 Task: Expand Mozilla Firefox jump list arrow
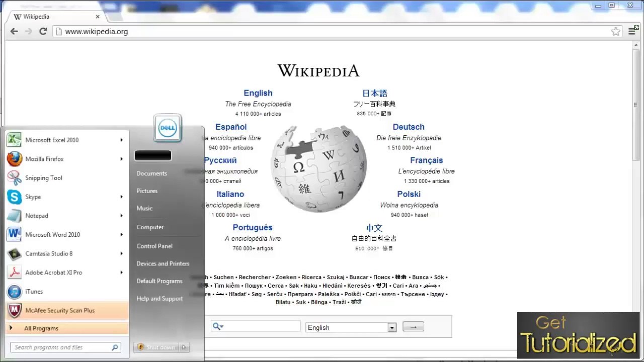121,159
